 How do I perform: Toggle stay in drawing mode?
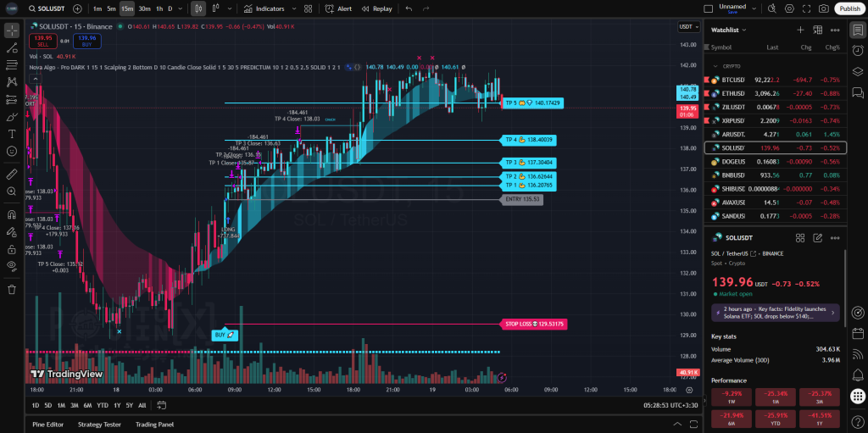(x=12, y=232)
